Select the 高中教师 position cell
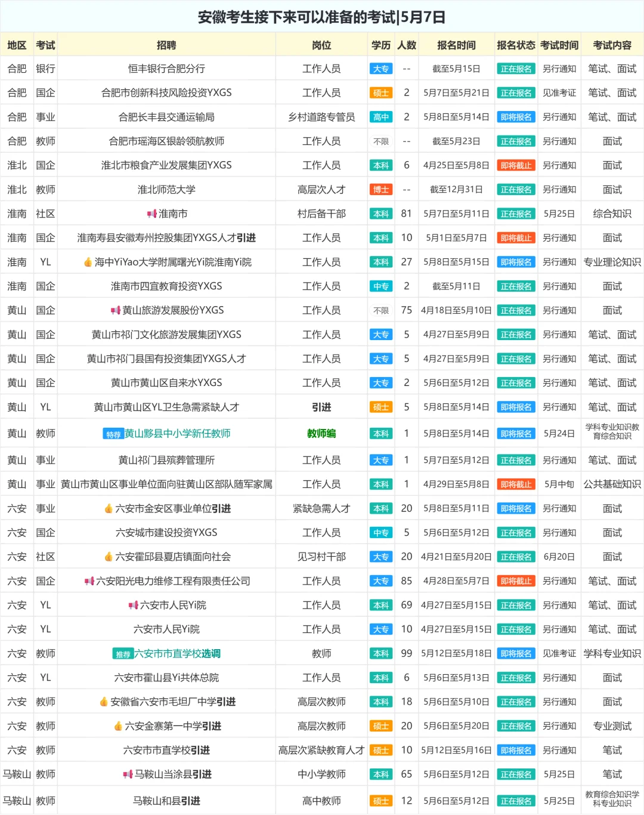The image size is (644, 815). [321, 801]
